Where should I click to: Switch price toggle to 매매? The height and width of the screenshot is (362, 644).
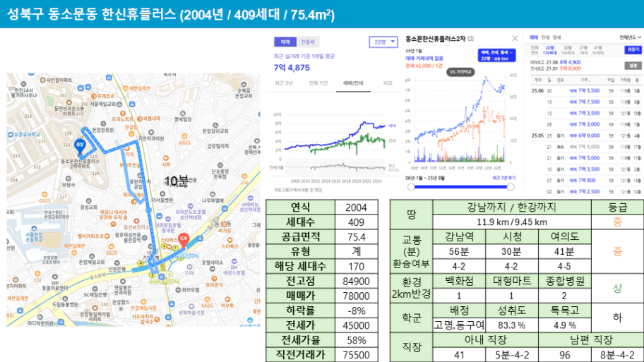[285, 42]
